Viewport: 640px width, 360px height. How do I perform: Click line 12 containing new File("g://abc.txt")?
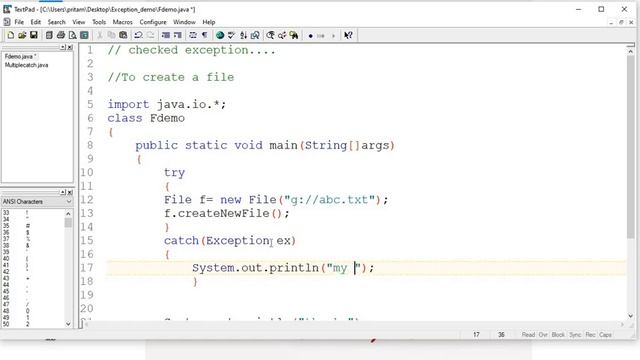(x=276, y=200)
